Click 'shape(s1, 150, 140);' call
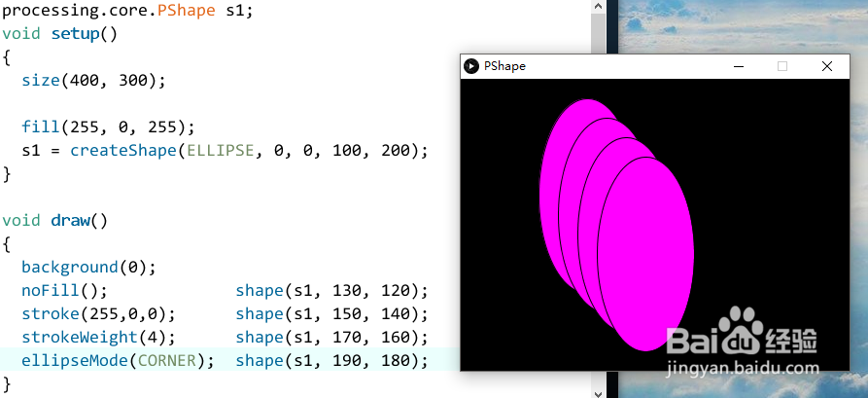 332,313
